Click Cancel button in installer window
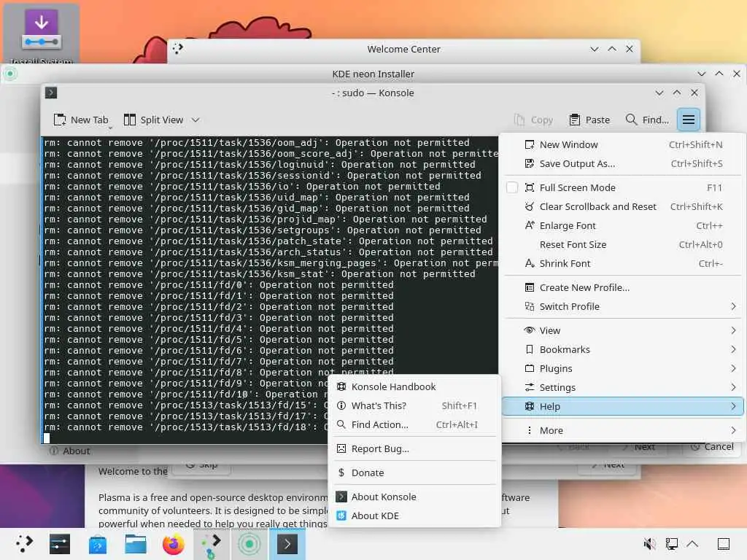Viewport: 747px width, 560px height. point(713,447)
